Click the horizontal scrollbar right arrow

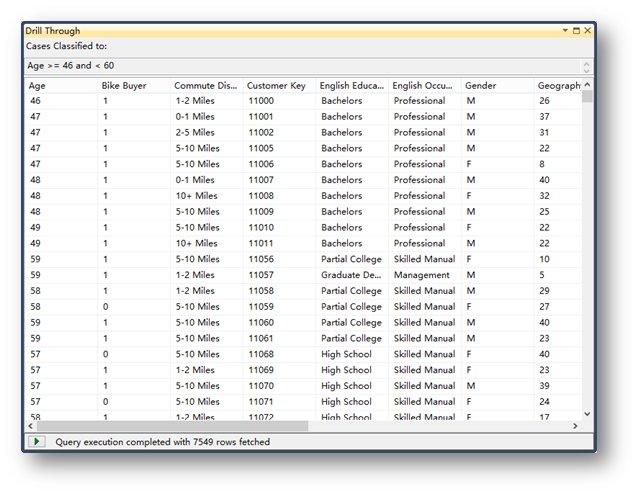(575, 426)
